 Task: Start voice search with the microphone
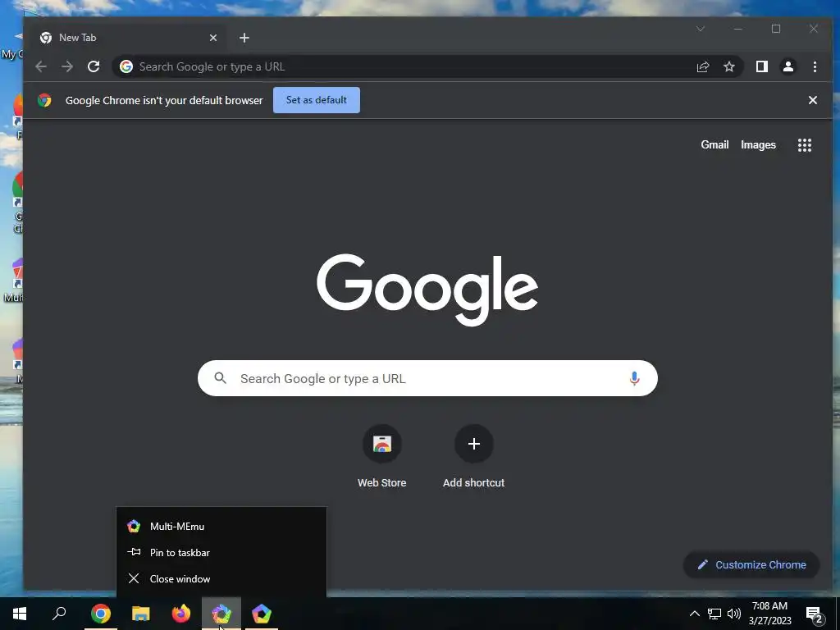[634, 378]
